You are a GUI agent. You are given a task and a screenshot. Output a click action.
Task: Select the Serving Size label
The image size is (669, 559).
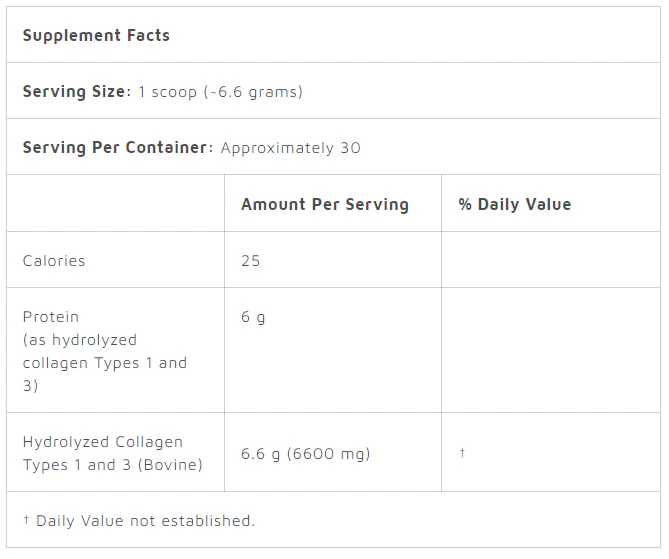click(77, 91)
